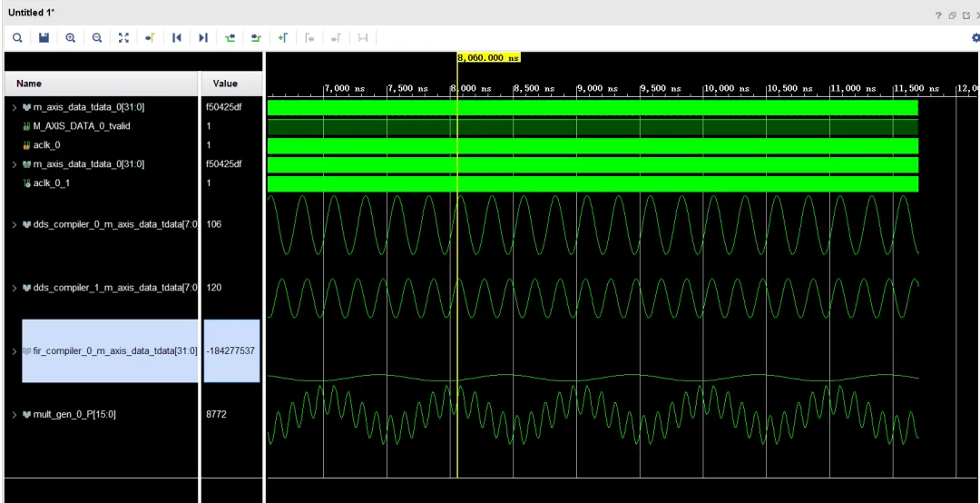Click the Name column header
Screen dimensions: 980x503
pos(29,84)
